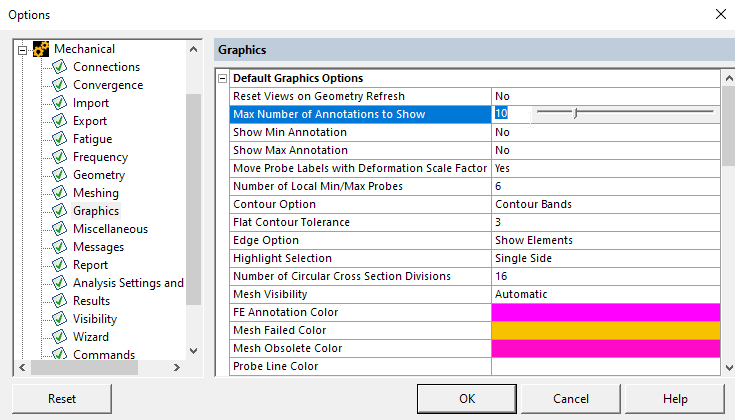Collapse the Default Graphics Options section
The image size is (735, 420).
[222, 78]
